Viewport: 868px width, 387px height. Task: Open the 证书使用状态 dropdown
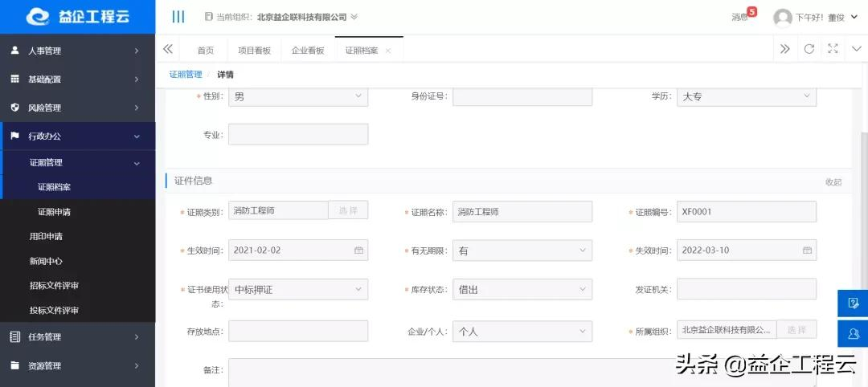[x=298, y=290]
